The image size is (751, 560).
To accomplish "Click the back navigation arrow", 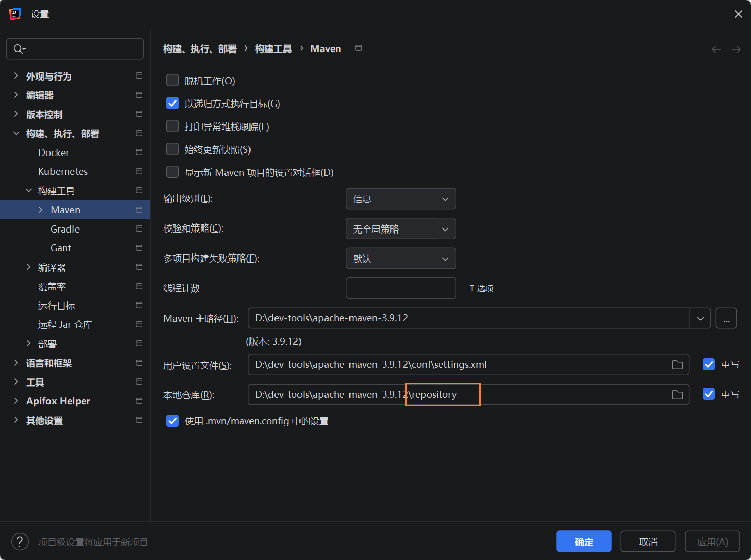I will pyautogui.click(x=716, y=49).
